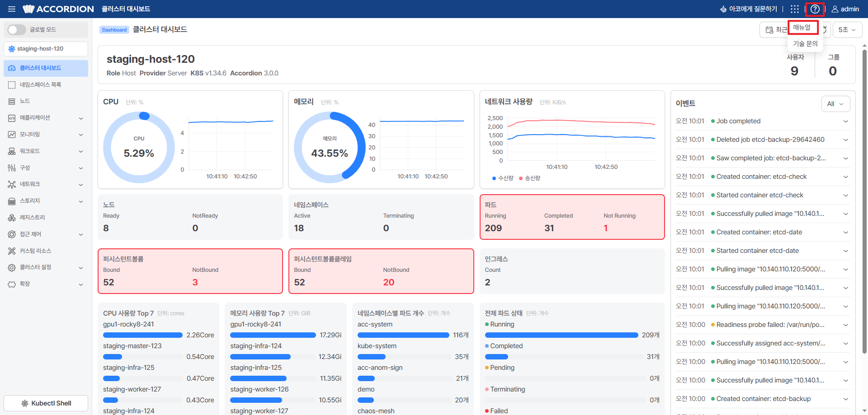The width and height of the screenshot is (868, 415).
Task: Click the Workload icon in sidebar
Action: tap(12, 151)
